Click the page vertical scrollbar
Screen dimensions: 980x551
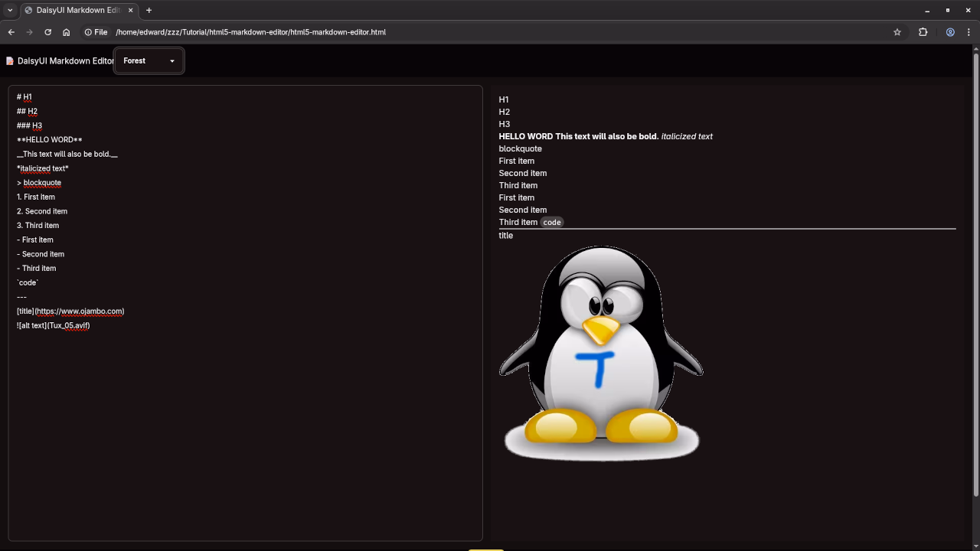pyautogui.click(x=976, y=275)
